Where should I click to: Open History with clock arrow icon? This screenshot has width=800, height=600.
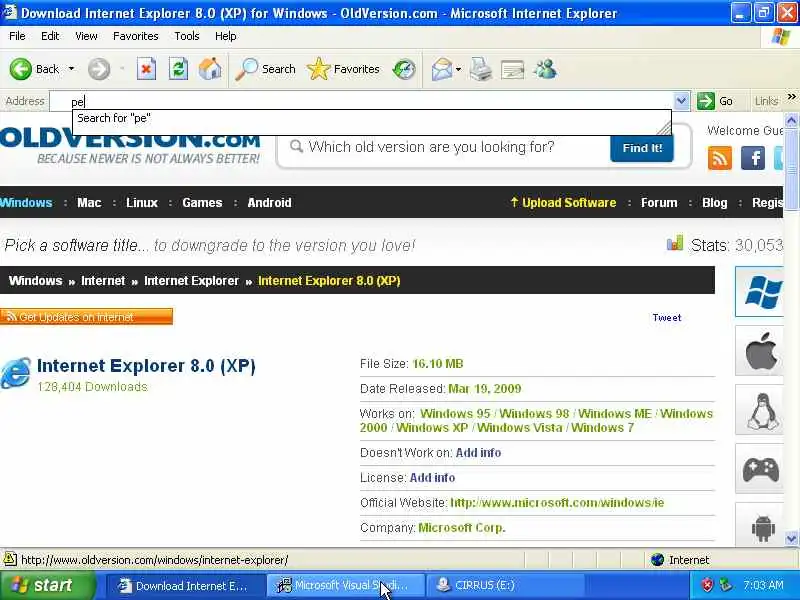pos(404,69)
